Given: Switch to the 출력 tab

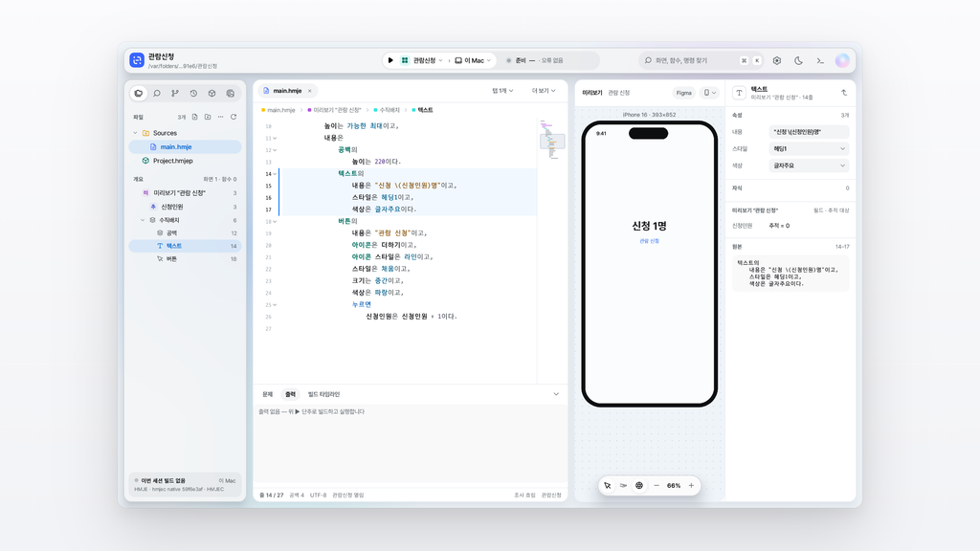Looking at the screenshot, I should click(x=291, y=394).
